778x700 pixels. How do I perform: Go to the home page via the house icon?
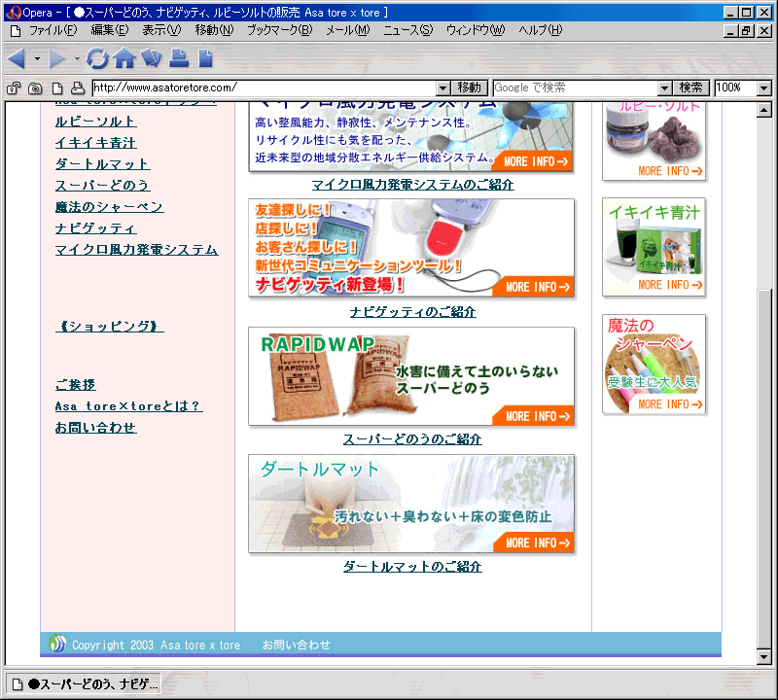[124, 58]
